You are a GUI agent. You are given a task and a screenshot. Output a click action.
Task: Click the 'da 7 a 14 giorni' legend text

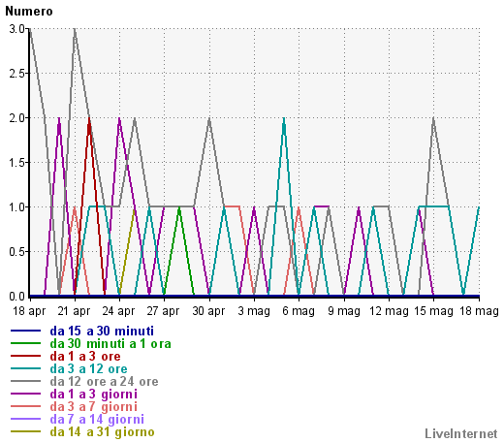[x=97, y=419]
